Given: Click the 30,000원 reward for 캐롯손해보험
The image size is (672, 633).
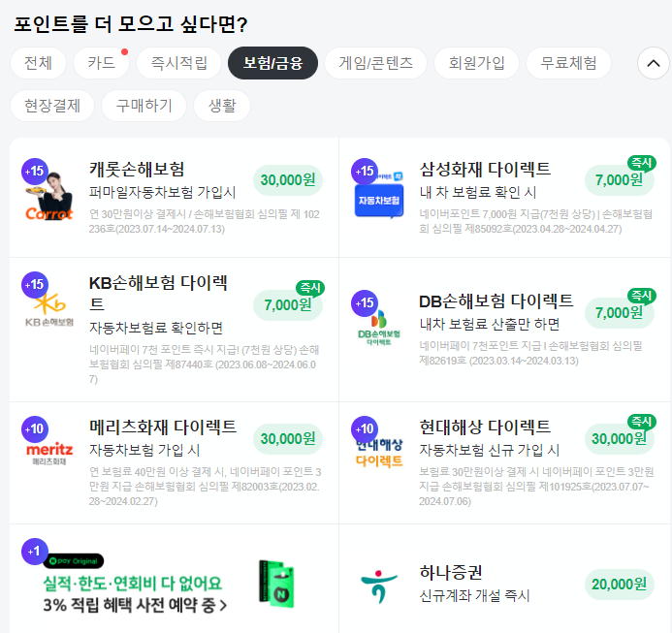Looking at the screenshot, I should [x=288, y=180].
